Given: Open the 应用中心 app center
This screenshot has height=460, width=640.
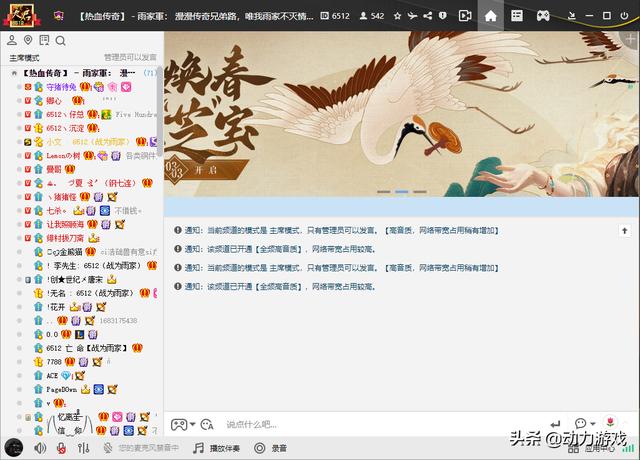Looking at the screenshot, I should point(591,449).
